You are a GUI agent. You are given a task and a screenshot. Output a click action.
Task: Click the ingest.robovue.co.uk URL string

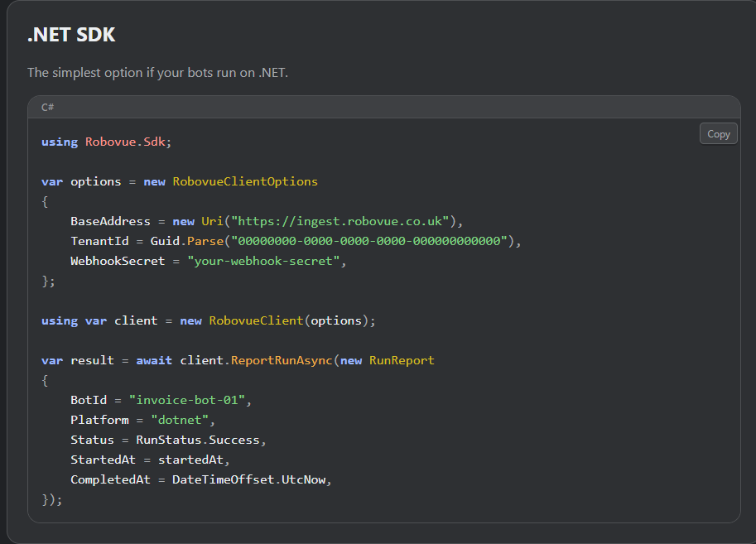340,221
